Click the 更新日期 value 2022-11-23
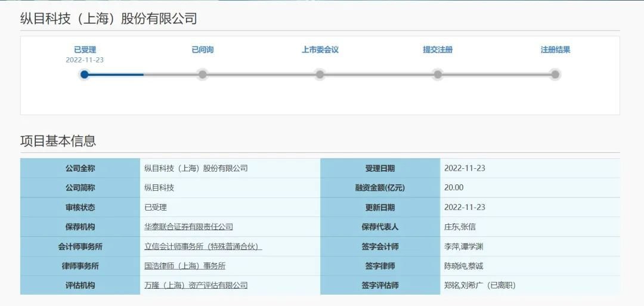Image resolution: width=644 pixels, height=306 pixels. coord(465,208)
